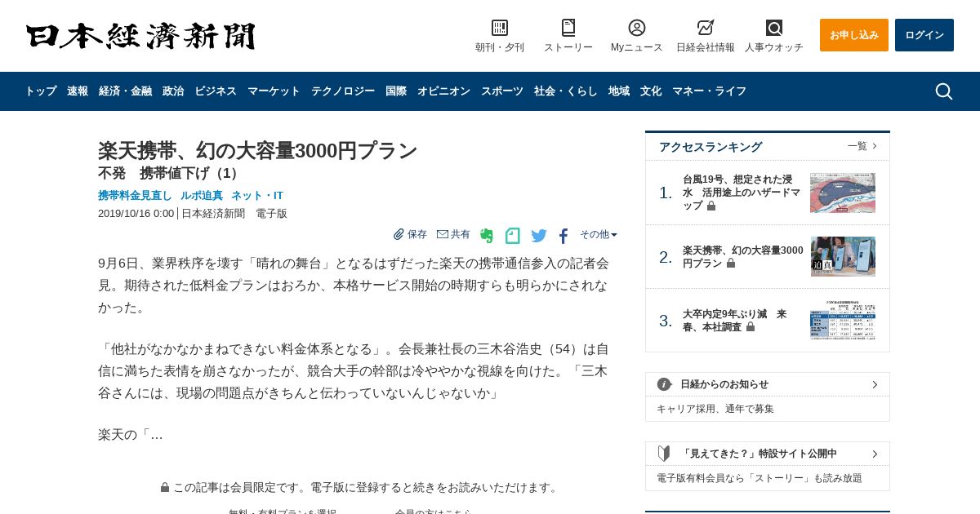Open ranking article 大卒内定9年ぶり減

click(x=735, y=321)
